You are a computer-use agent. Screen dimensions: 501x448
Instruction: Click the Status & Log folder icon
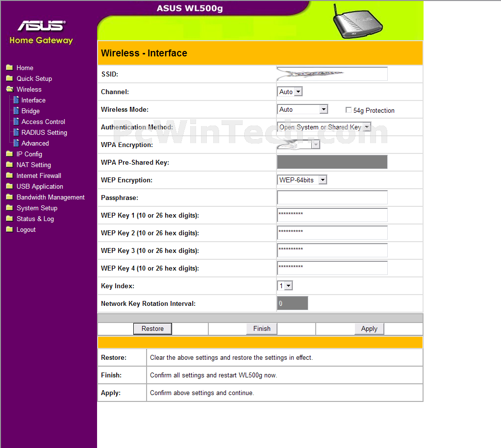[10, 219]
